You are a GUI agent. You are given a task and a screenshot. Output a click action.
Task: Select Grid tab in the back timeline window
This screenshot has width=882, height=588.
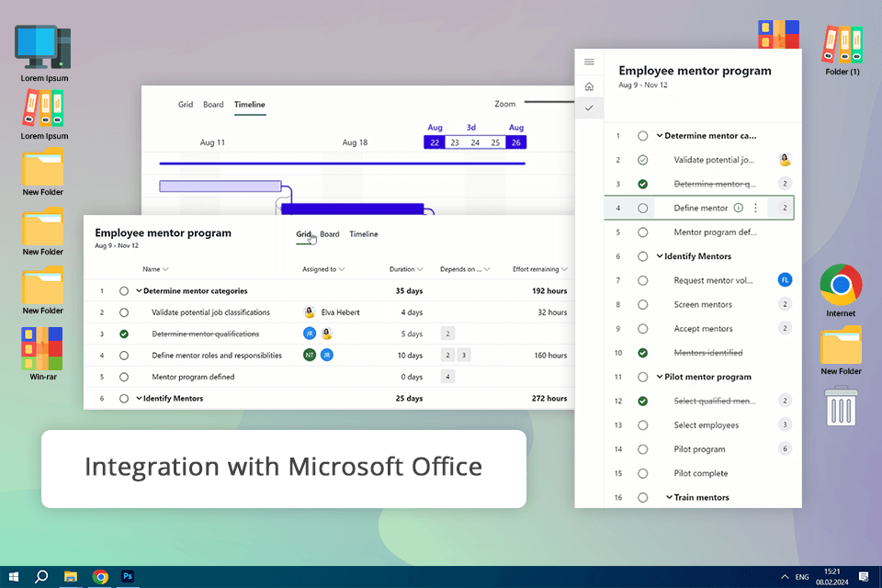(x=185, y=104)
